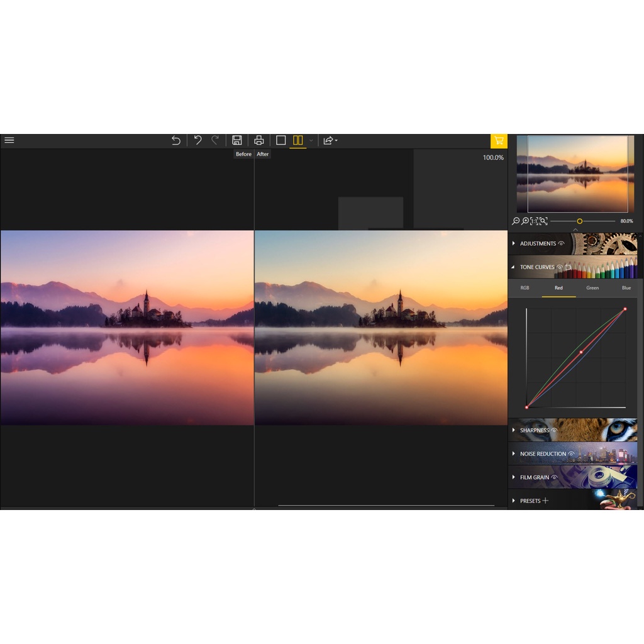This screenshot has height=644, width=644.
Task: Print the image using printer icon
Action: pos(258,140)
